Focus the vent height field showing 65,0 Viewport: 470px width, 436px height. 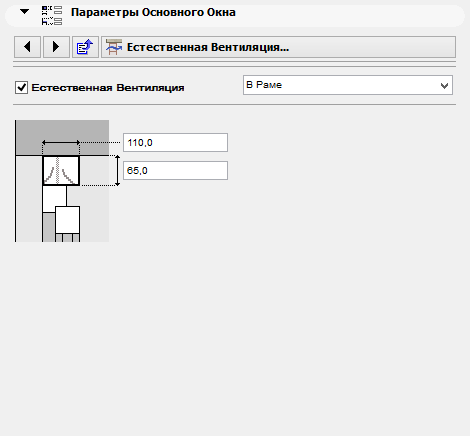(x=175, y=171)
